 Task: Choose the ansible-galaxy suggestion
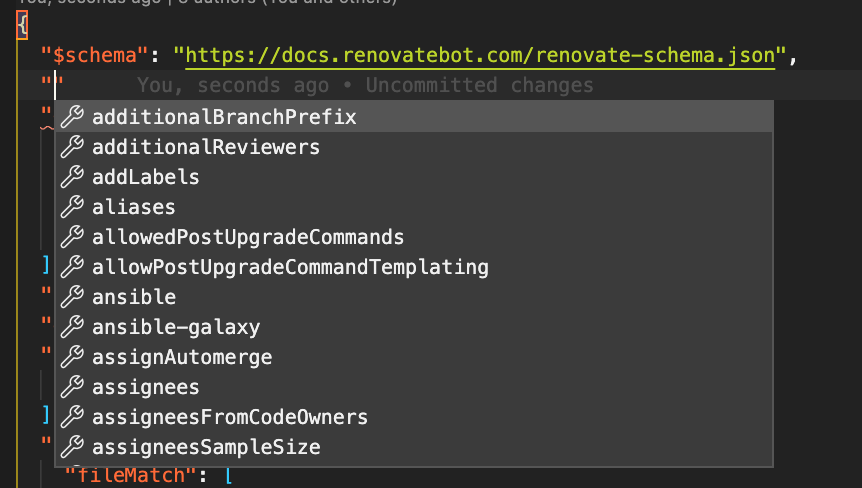pyautogui.click(x=414, y=327)
